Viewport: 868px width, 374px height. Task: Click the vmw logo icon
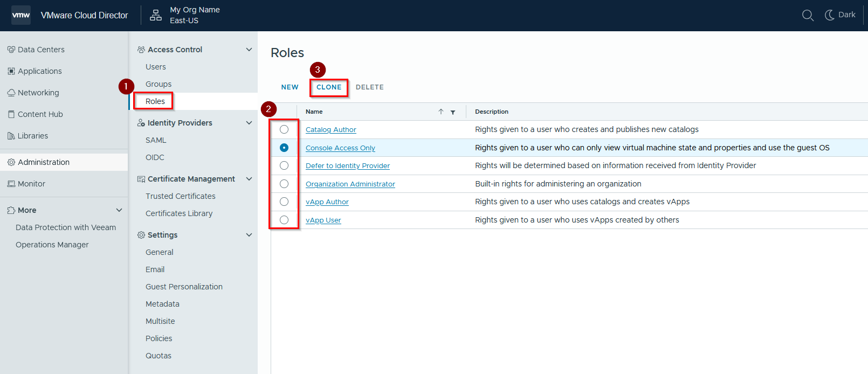(21, 15)
